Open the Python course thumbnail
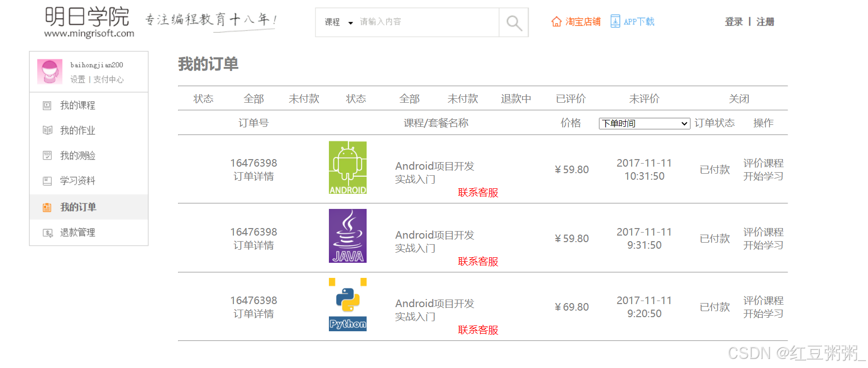 click(x=348, y=305)
